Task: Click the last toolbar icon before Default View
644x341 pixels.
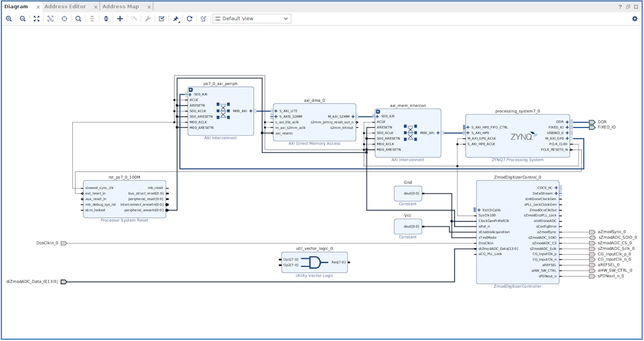Action: 203,19
